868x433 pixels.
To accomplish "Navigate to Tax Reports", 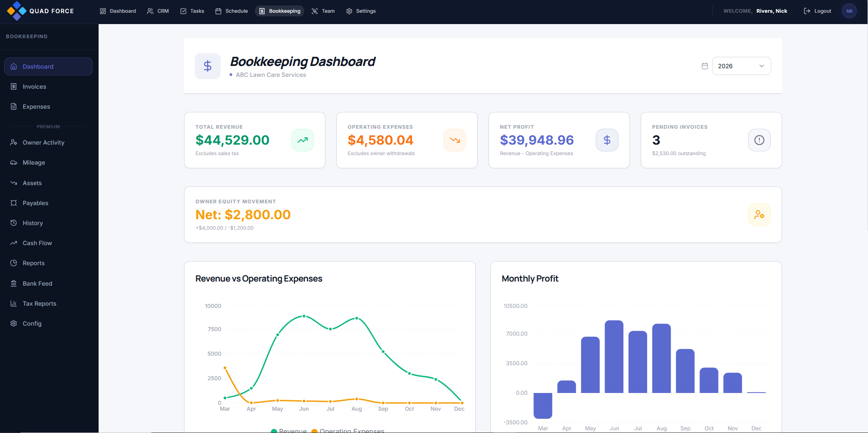I will click(x=40, y=303).
